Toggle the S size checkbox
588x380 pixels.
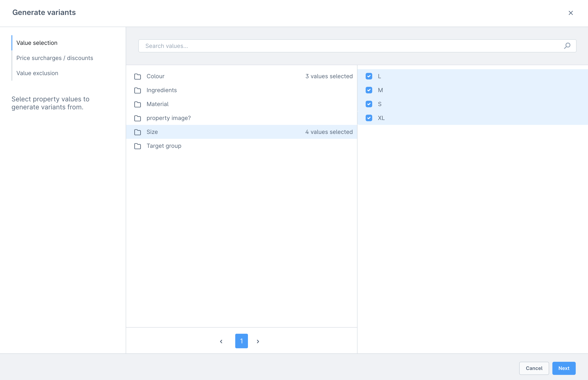[x=369, y=104]
